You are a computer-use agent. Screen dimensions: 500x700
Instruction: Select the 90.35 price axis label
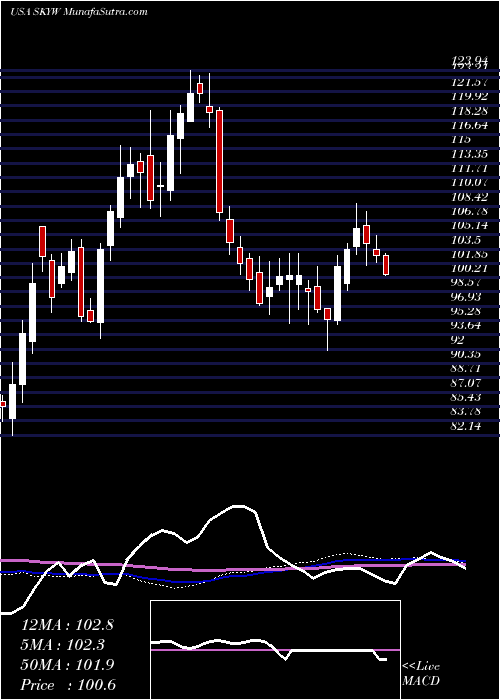tap(467, 354)
